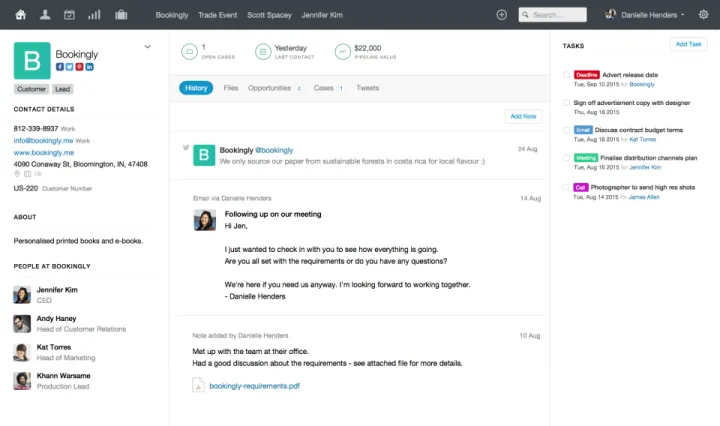Click Danielle Henders' photo in email entry
Screen dimensions: 720x426
point(205,220)
